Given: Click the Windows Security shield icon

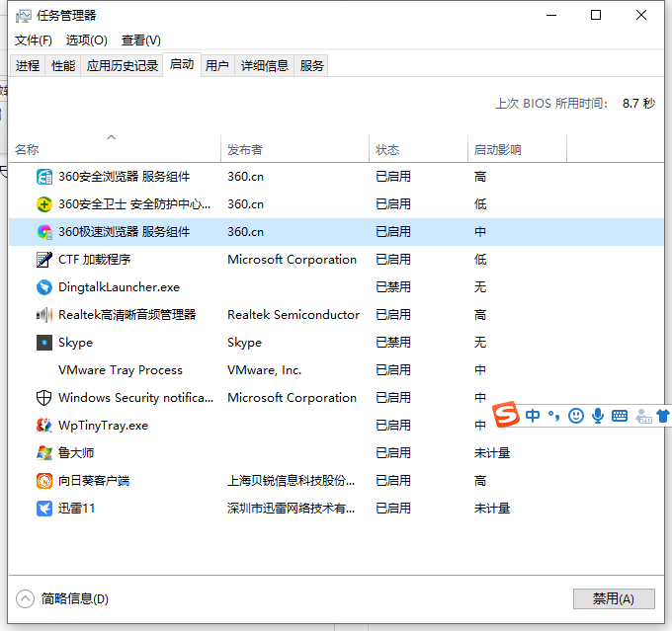Looking at the screenshot, I should 44,398.
